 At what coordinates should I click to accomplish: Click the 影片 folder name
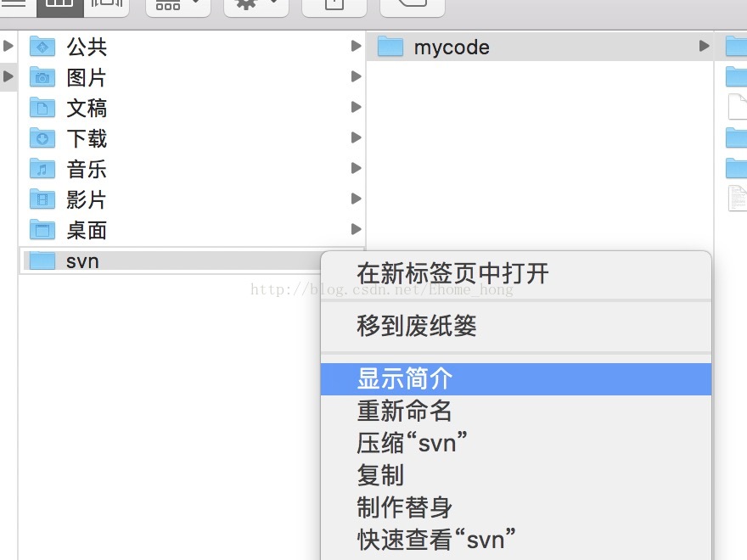[x=87, y=199]
